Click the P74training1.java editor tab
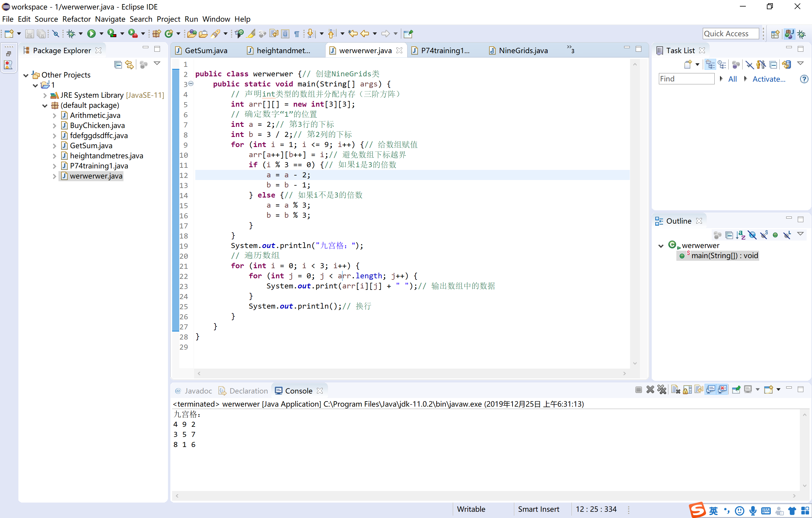 443,50
